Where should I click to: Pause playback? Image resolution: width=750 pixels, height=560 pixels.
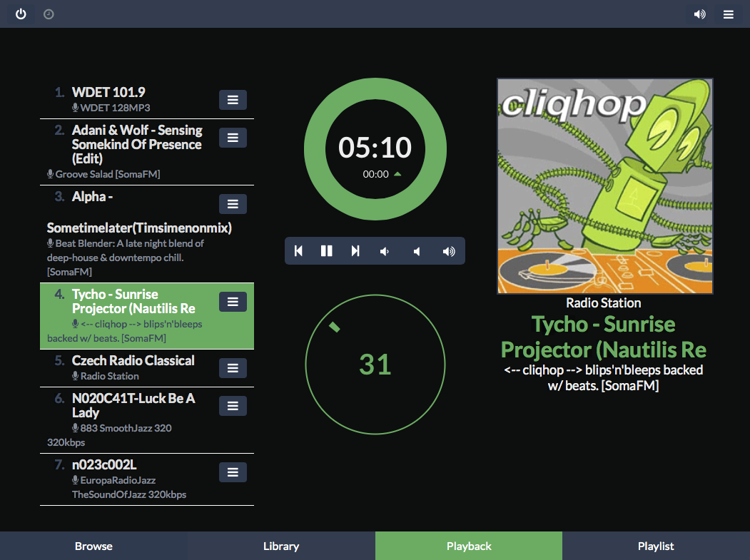tap(327, 251)
